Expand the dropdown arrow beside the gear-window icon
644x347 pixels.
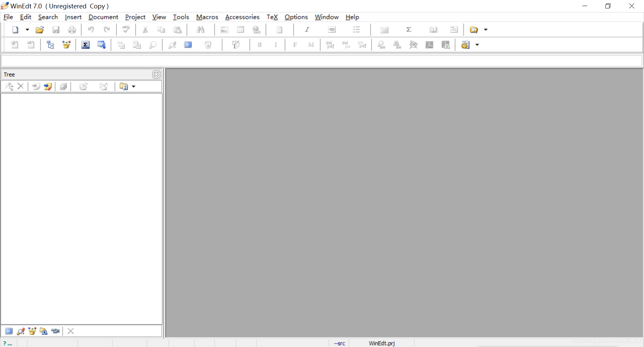pyautogui.click(x=477, y=45)
